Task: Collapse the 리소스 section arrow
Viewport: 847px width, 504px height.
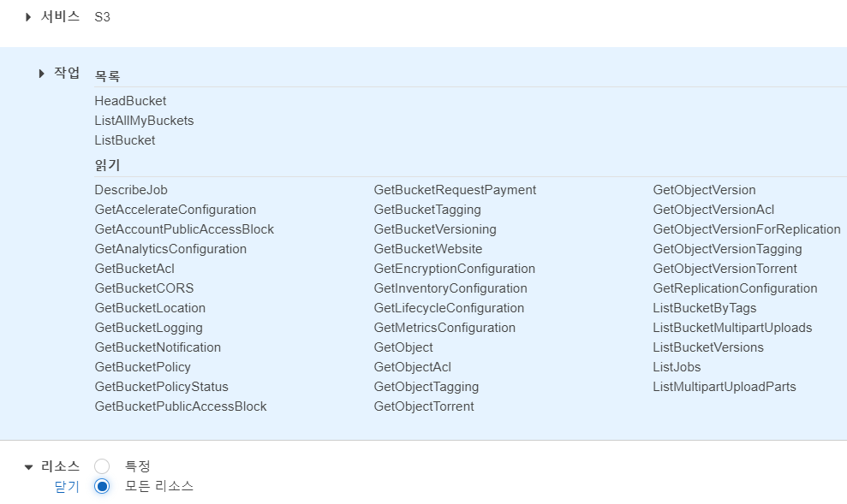Action: click(28, 467)
